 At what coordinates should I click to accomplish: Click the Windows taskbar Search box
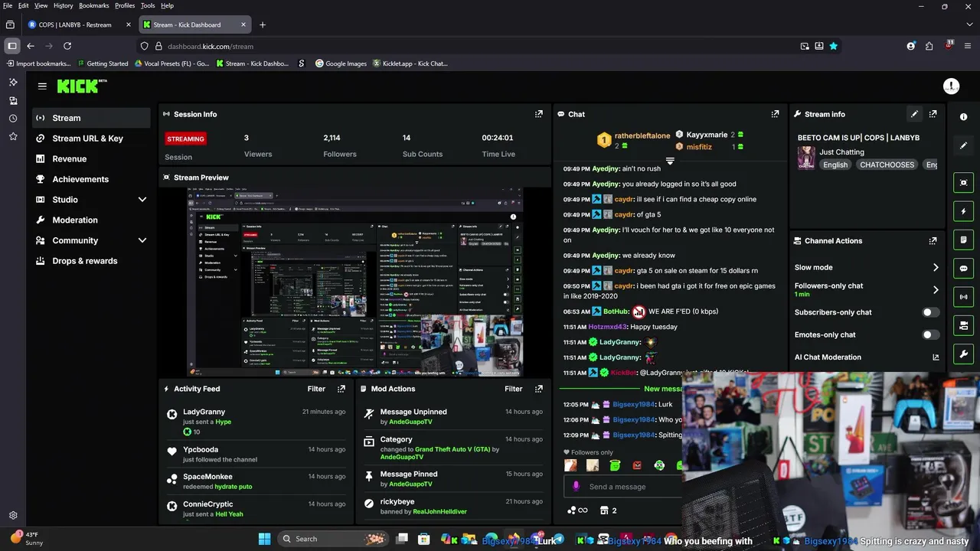(x=333, y=539)
